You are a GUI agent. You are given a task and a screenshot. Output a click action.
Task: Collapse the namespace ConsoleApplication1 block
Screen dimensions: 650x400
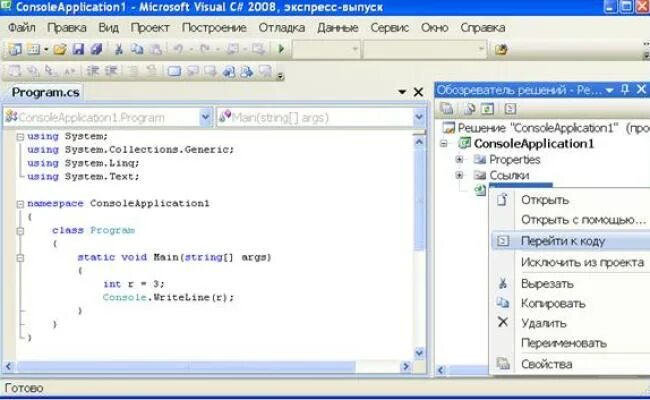pos(20,204)
